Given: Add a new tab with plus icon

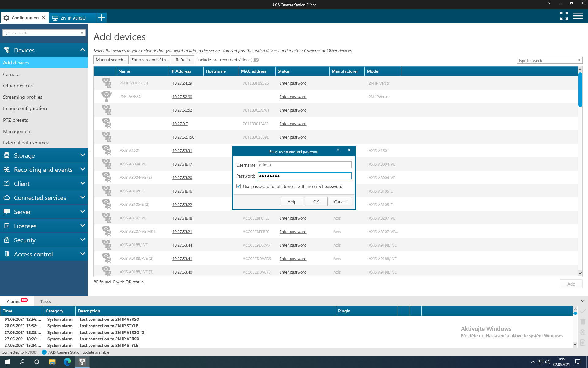Looking at the screenshot, I should click(101, 18).
